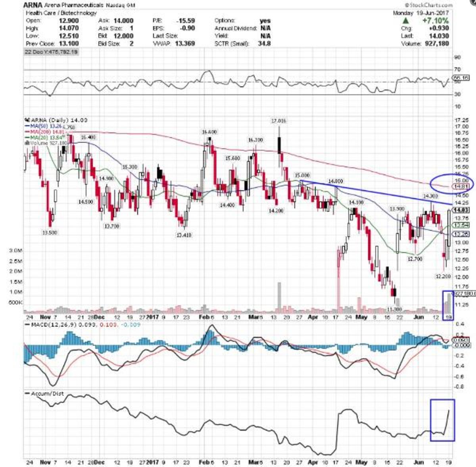Select the Prev Close value 13.100
476x467 pixels.
coord(69,43)
